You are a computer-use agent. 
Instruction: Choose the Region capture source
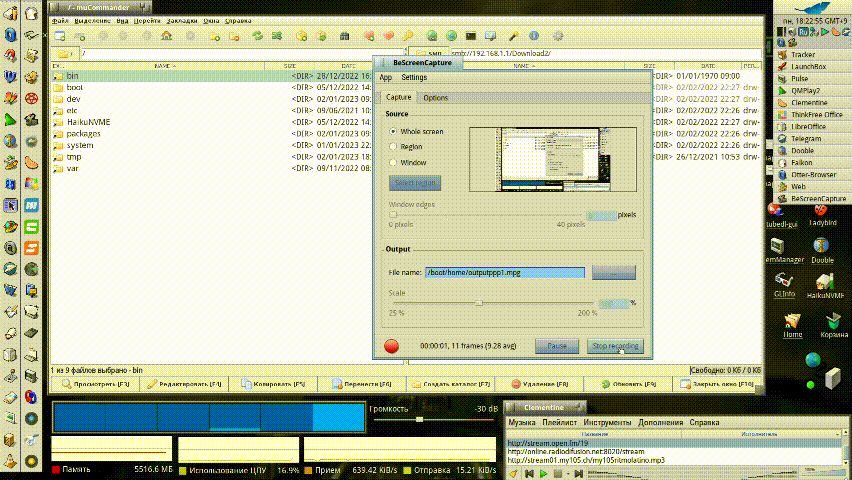tap(393, 146)
